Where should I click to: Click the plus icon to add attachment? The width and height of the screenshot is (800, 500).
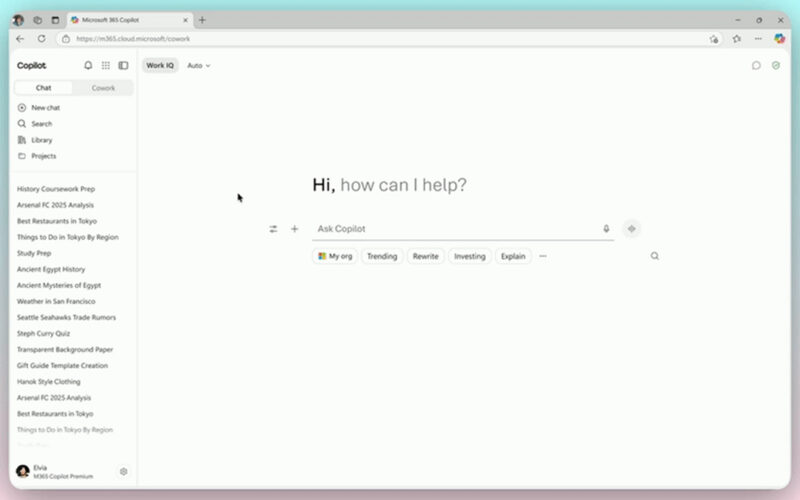294,229
